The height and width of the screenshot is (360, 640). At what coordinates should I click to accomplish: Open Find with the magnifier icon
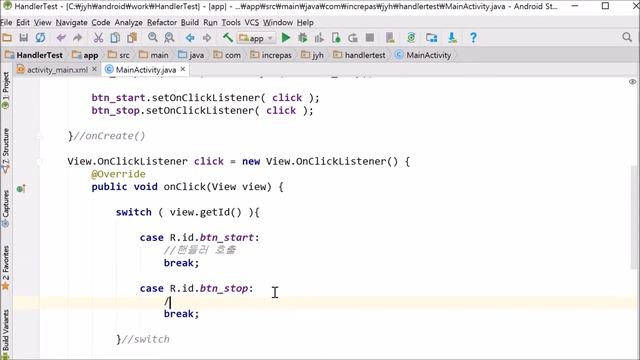tap(153, 38)
